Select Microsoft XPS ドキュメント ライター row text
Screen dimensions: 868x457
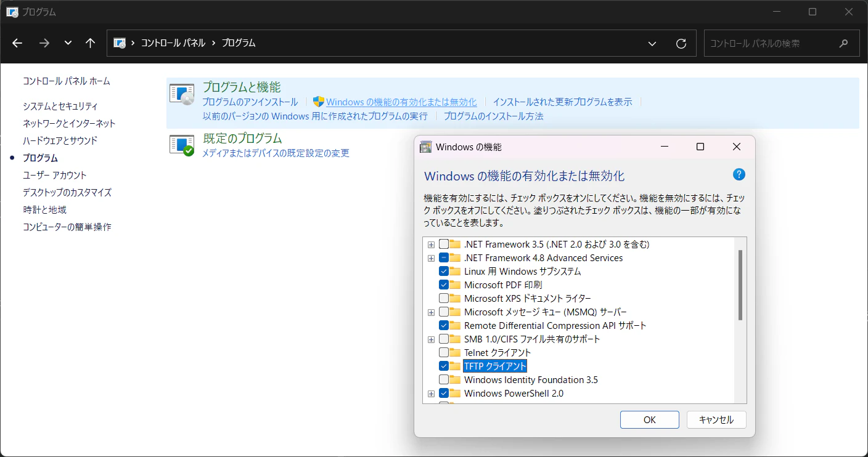(528, 299)
